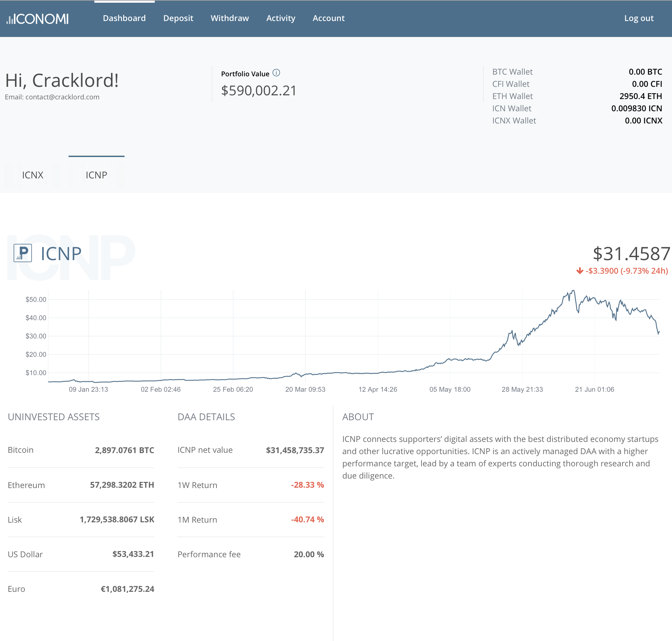The height and width of the screenshot is (641, 672).
Task: Click the ICNP description paragraph
Action: coord(500,457)
